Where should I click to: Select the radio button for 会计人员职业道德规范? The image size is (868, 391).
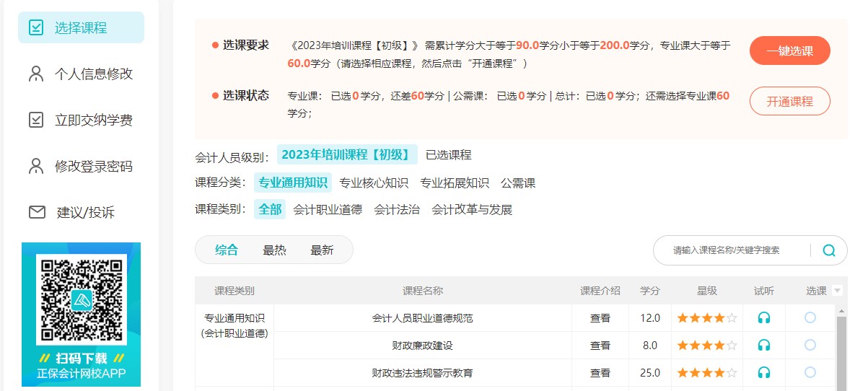click(810, 317)
